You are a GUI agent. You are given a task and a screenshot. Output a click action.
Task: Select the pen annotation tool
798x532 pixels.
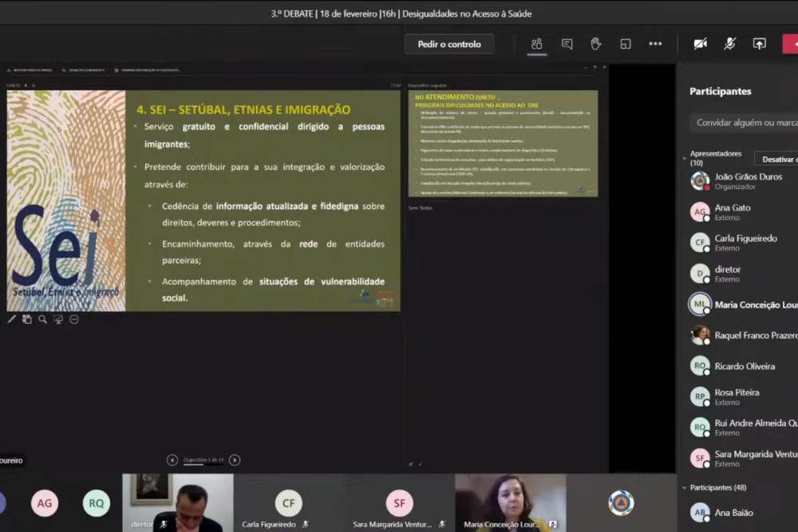11,318
